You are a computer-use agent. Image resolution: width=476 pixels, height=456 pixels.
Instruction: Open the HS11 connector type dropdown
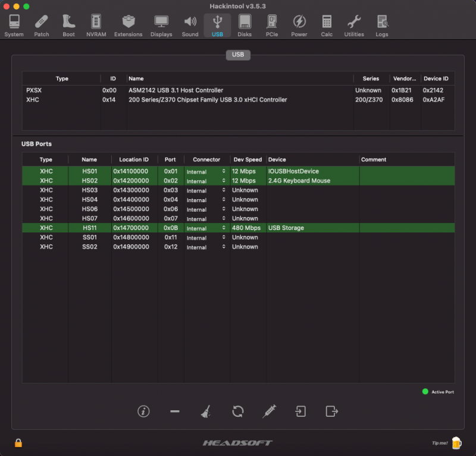(206, 228)
